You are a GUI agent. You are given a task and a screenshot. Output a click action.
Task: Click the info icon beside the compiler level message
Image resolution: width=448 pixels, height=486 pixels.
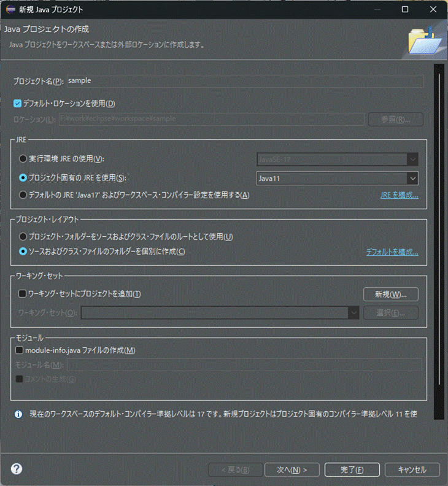(x=18, y=414)
